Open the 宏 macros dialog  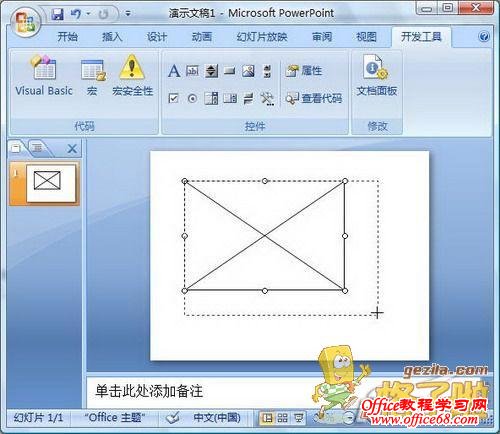tap(93, 76)
